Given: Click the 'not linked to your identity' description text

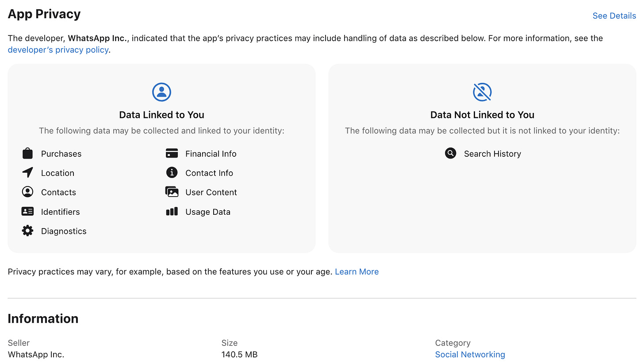Looking at the screenshot, I should [x=482, y=131].
